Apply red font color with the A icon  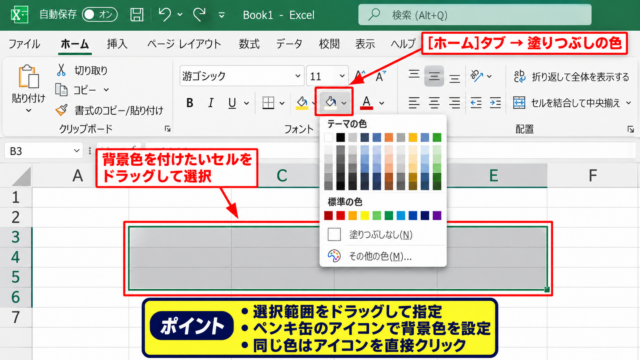(x=367, y=103)
